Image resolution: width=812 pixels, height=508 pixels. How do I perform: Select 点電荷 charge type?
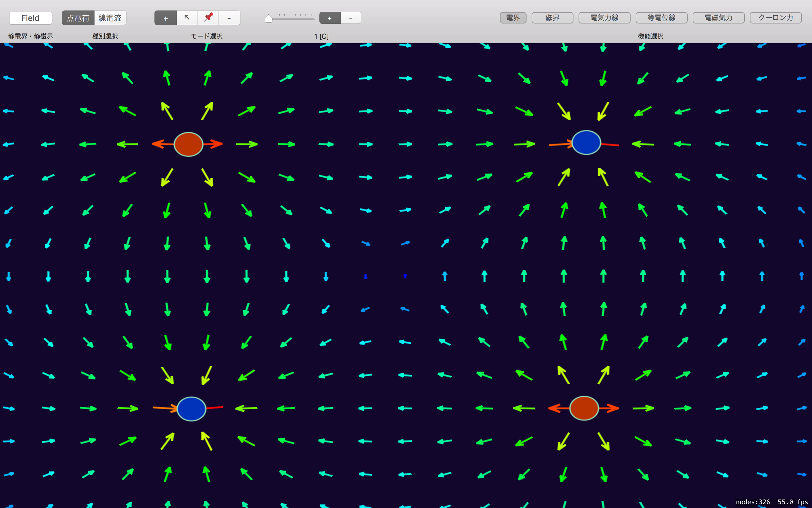click(x=78, y=18)
